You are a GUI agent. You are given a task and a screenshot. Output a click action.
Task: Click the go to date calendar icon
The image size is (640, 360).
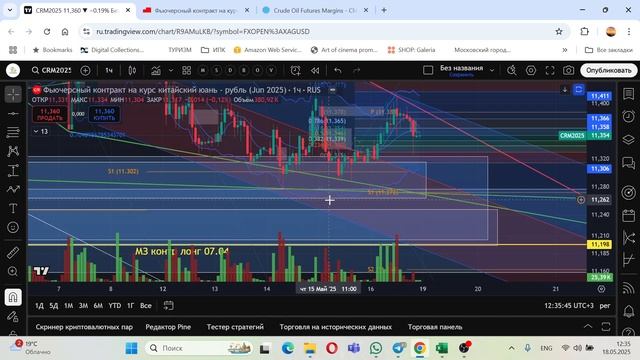point(169,305)
